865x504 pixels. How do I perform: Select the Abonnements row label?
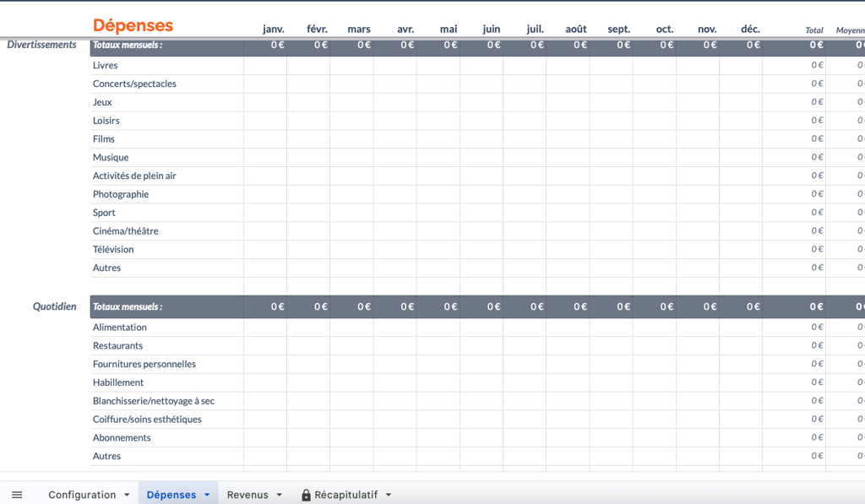tap(122, 438)
